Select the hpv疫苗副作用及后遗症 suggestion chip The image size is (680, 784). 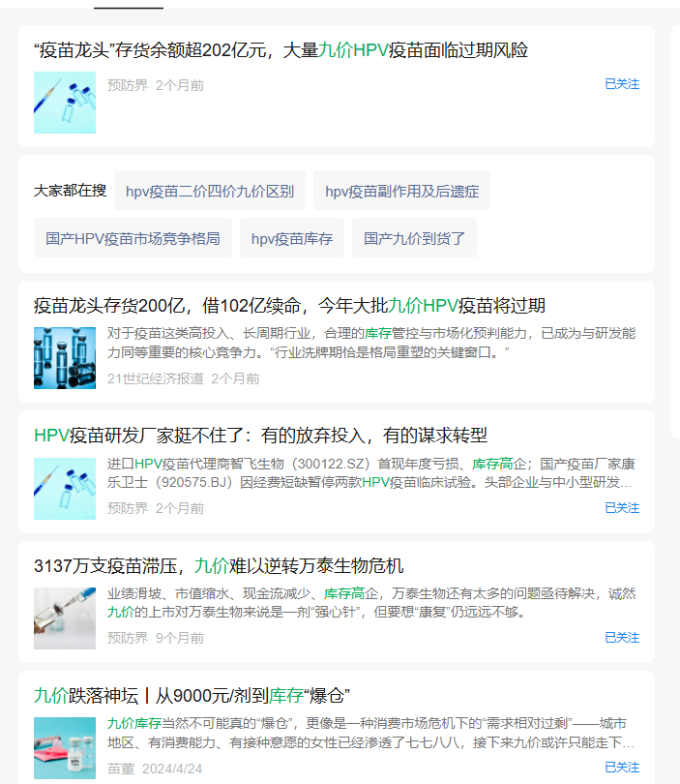point(401,191)
